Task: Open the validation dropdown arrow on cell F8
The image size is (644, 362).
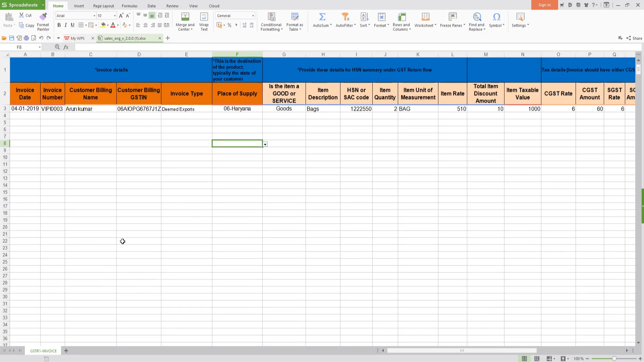Action: [265, 144]
